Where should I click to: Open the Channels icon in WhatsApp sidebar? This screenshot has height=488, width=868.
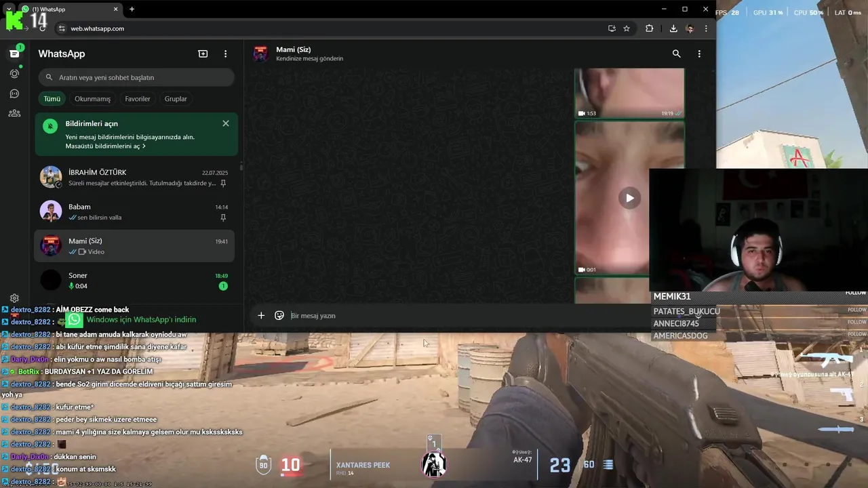[x=14, y=94]
